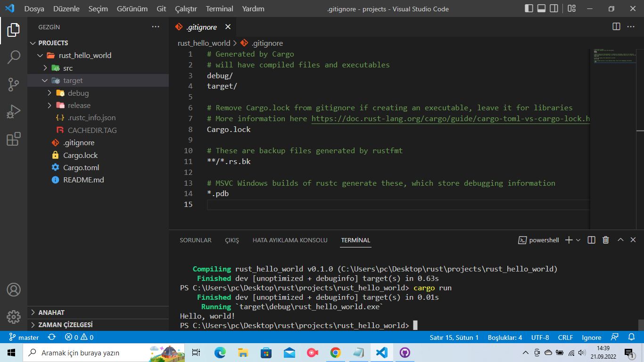Toggle the primary sidebar visibility

[528, 8]
